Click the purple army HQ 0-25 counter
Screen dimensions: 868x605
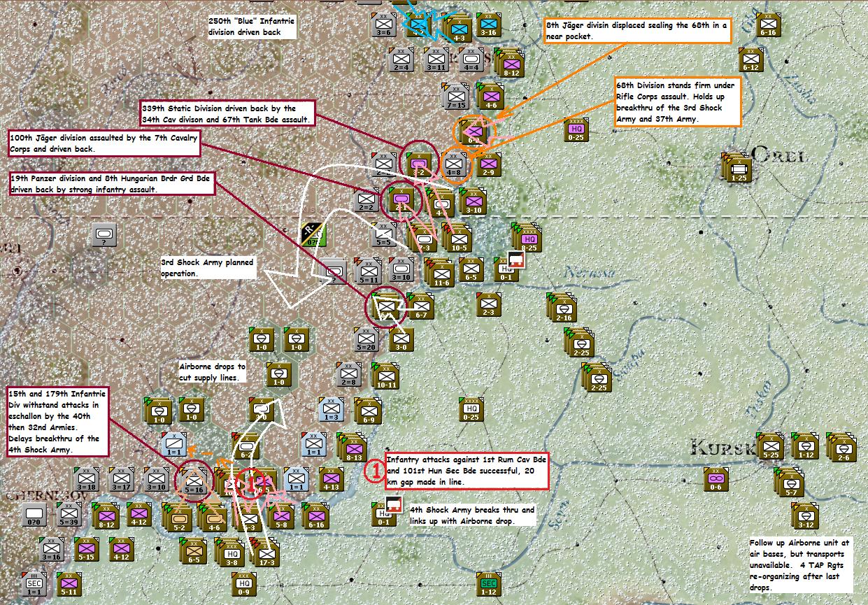pos(576,131)
